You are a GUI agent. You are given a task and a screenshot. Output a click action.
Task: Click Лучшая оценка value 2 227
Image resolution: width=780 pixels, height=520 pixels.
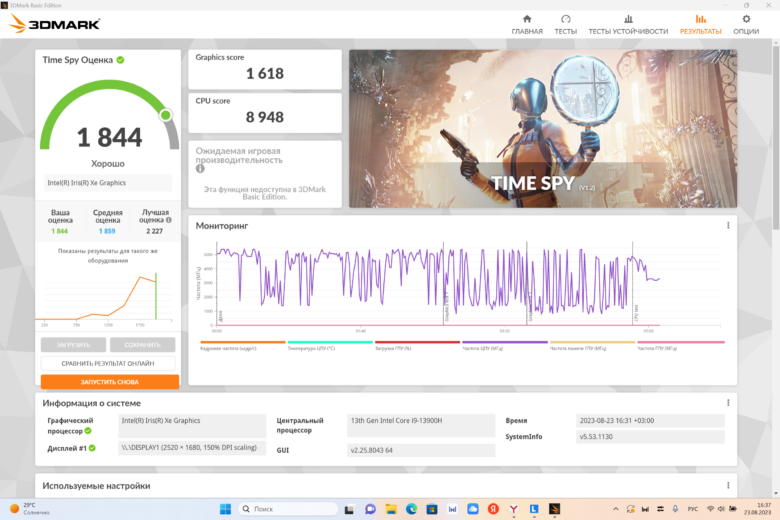(154, 231)
